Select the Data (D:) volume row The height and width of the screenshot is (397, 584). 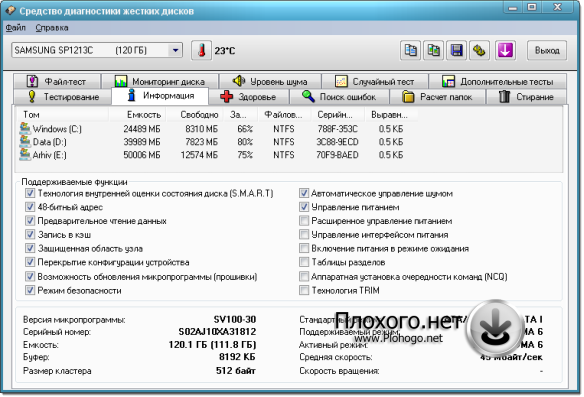coord(212,142)
